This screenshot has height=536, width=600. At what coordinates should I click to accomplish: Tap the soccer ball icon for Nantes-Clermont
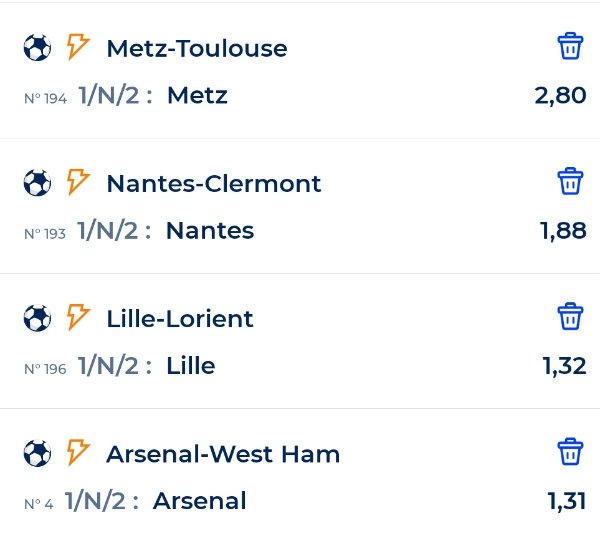click(37, 182)
